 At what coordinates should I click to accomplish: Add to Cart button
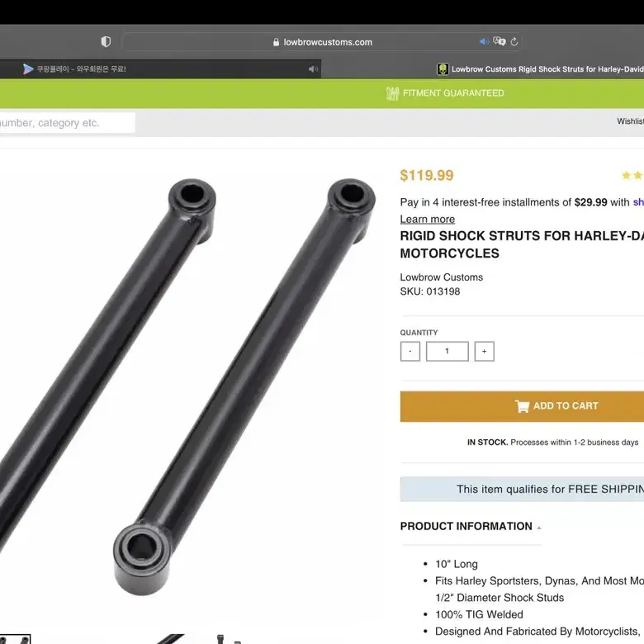522,406
